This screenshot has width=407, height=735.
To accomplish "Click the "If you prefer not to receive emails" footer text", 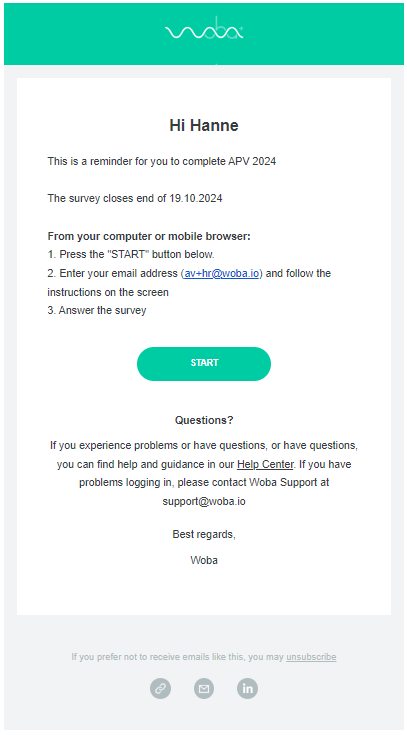I will click(x=178, y=657).
